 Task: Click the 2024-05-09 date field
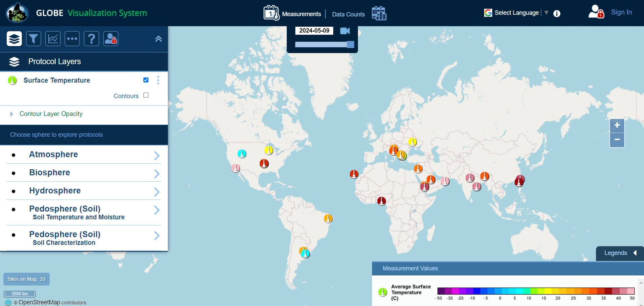(314, 31)
